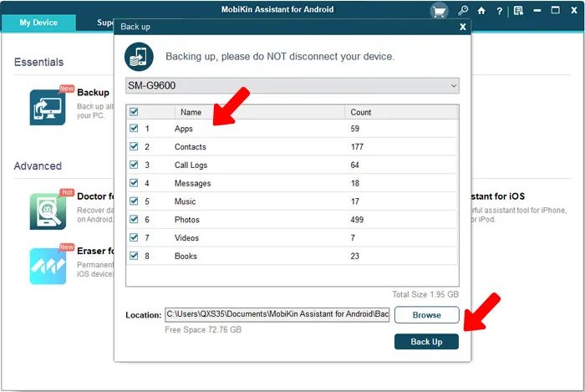Uncheck the Call Logs checkbox
Viewport: 585px width, 392px height.
click(134, 165)
